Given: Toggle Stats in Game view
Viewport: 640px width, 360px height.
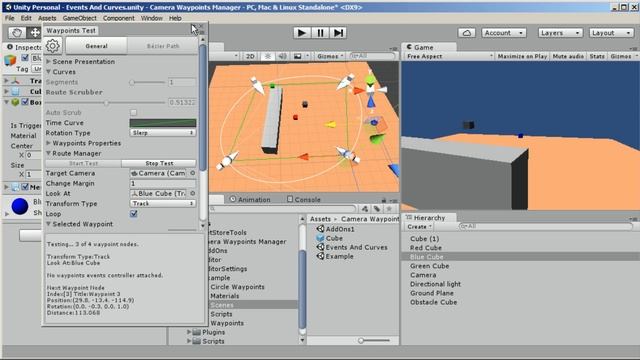Looking at the screenshot, I should pos(597,56).
